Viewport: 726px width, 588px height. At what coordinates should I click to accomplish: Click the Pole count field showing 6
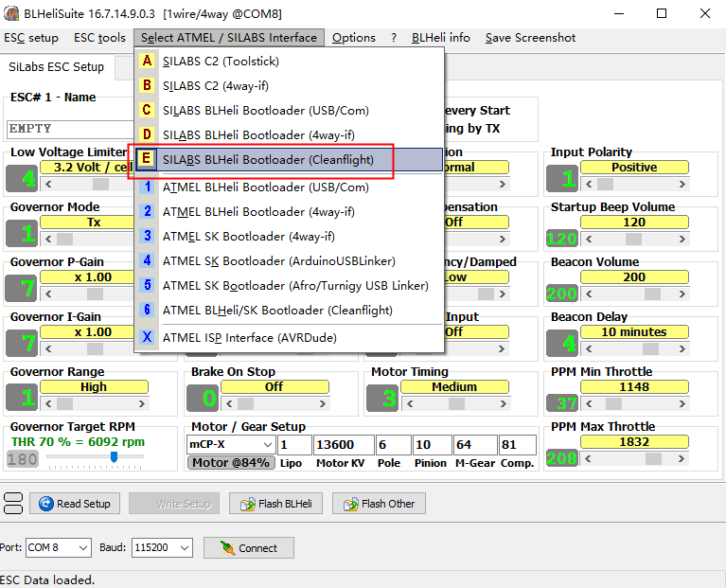point(393,444)
